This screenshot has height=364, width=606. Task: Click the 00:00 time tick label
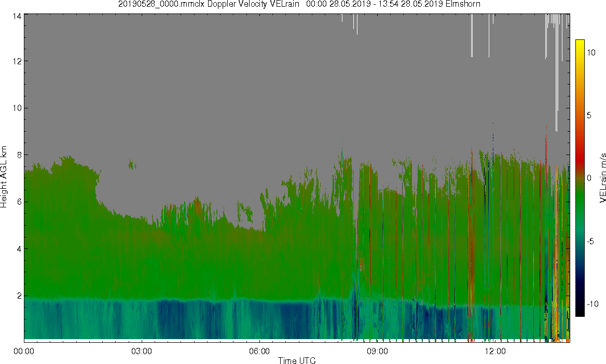[24, 351]
